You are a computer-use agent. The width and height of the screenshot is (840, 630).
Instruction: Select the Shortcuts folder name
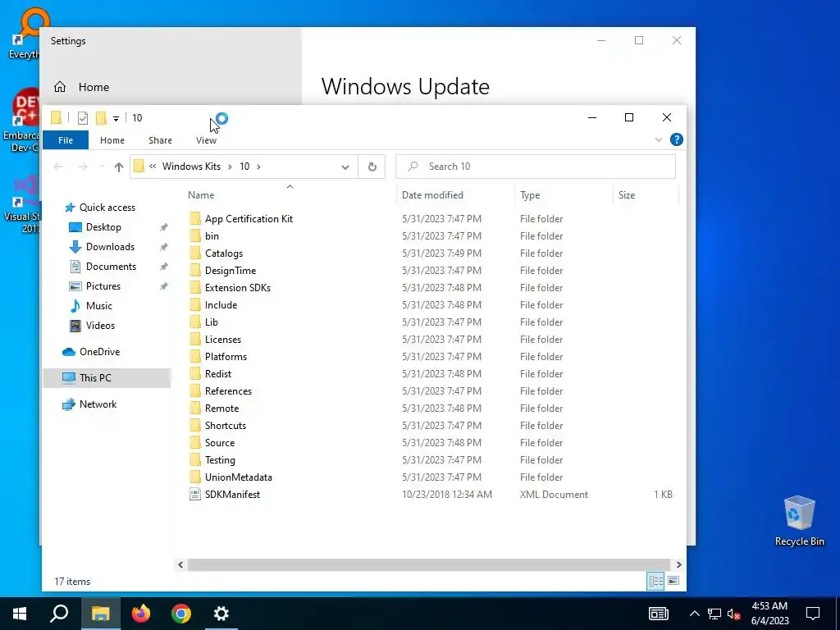point(226,426)
